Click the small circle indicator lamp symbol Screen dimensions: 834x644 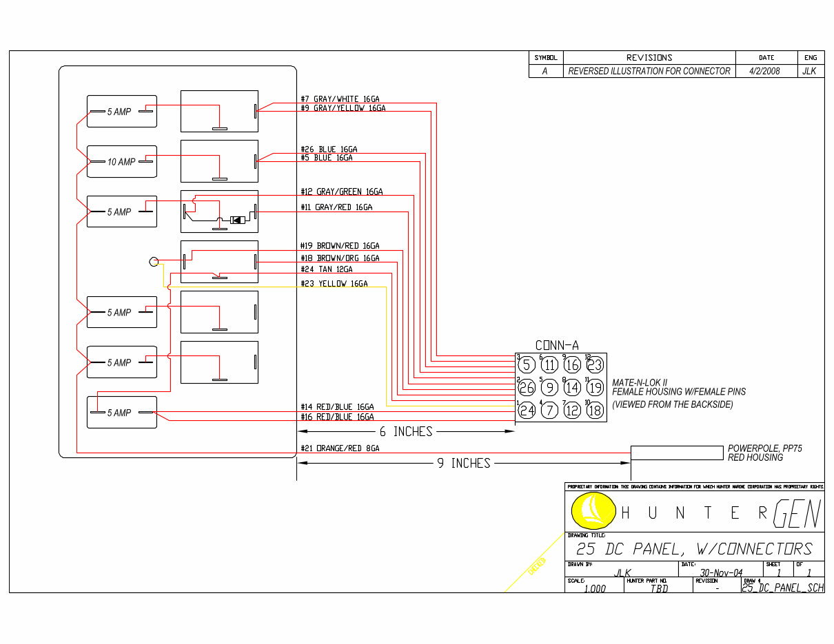tap(154, 262)
